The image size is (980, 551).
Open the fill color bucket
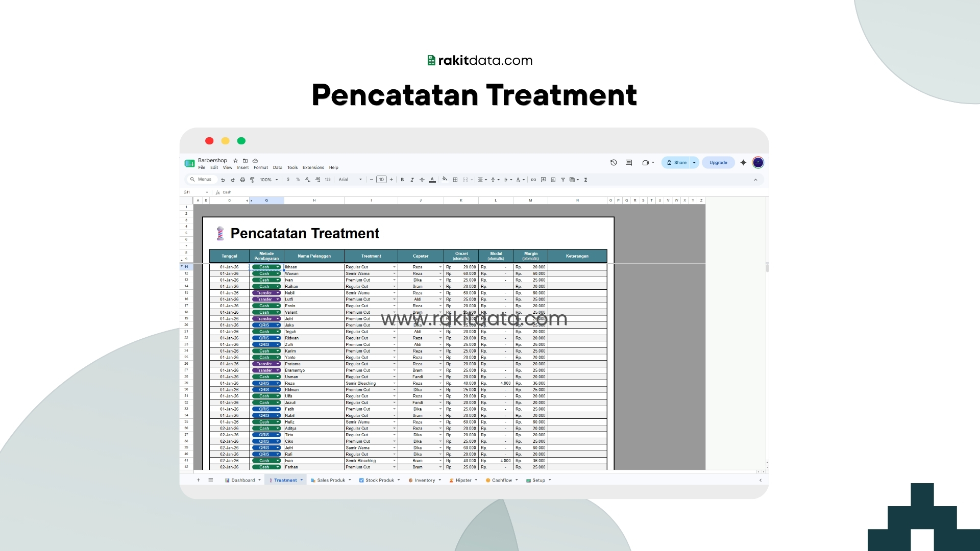[445, 179]
